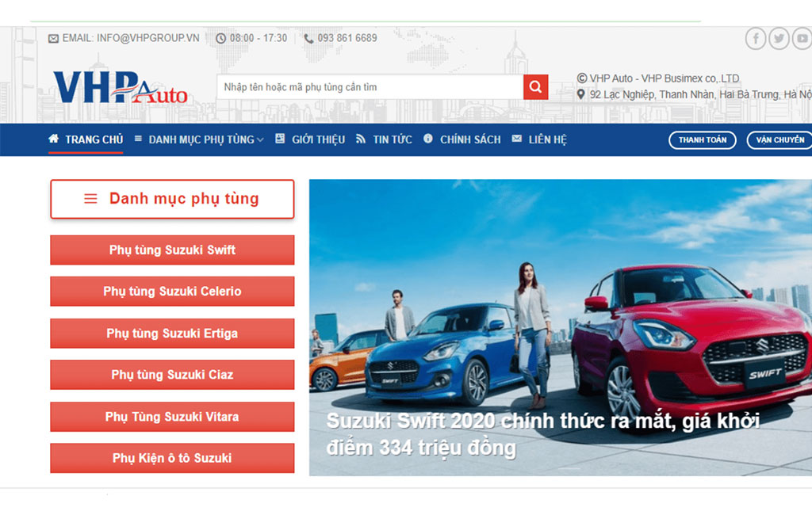Click the envelope icon before Liên Hệ
Viewport: 812px width, 515px height.
[x=517, y=138]
